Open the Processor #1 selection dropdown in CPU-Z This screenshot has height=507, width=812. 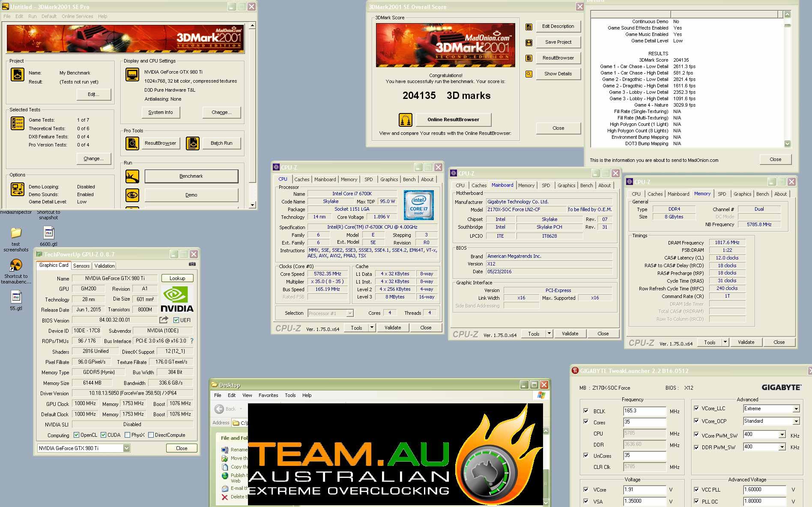click(x=350, y=313)
